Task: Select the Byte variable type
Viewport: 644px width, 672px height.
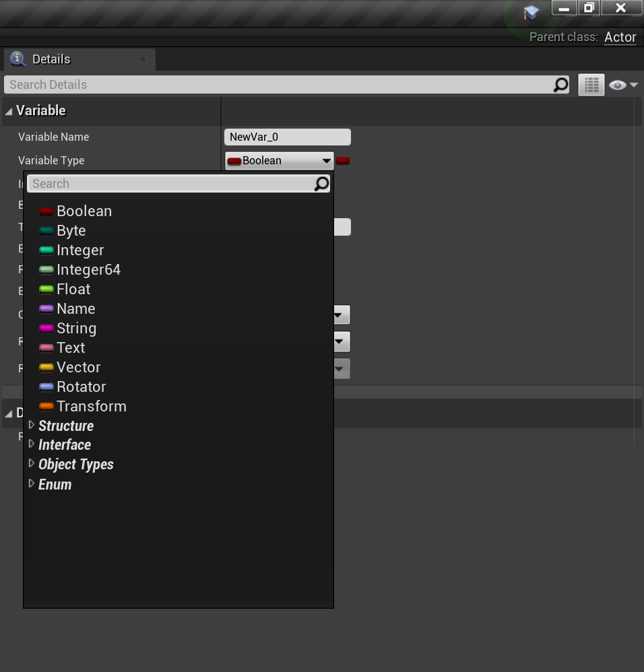Action: coord(71,230)
